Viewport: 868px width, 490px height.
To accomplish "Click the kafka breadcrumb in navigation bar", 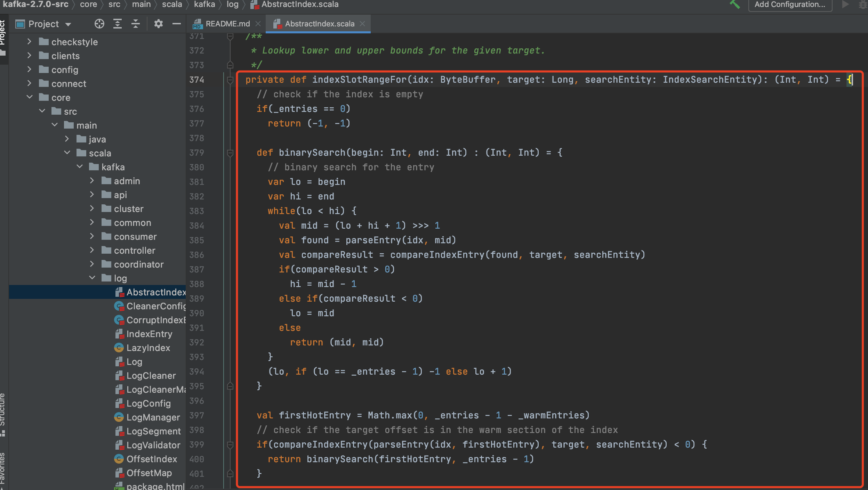I will click(x=204, y=5).
